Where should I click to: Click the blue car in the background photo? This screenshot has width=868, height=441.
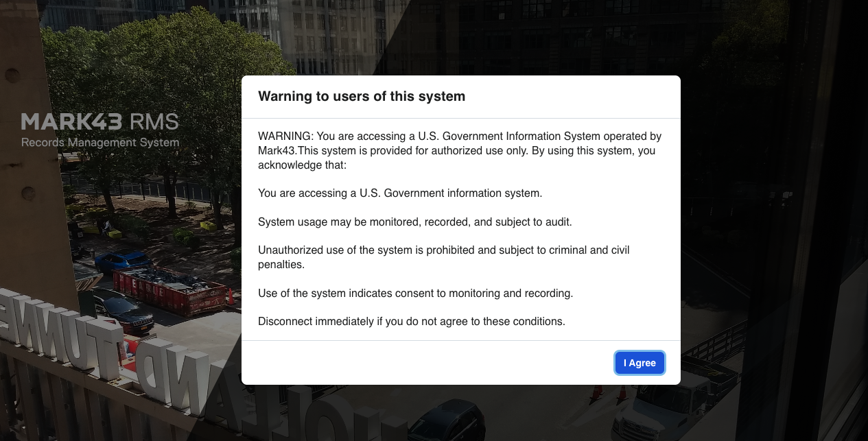tap(124, 262)
